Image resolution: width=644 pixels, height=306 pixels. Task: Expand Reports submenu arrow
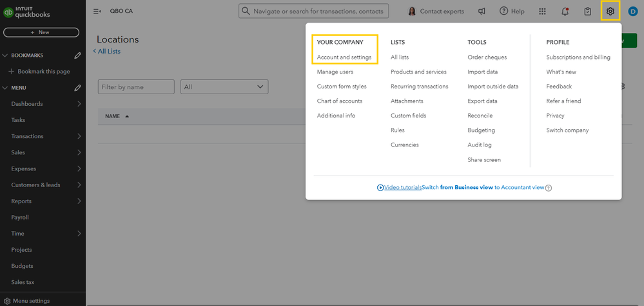[79, 201]
